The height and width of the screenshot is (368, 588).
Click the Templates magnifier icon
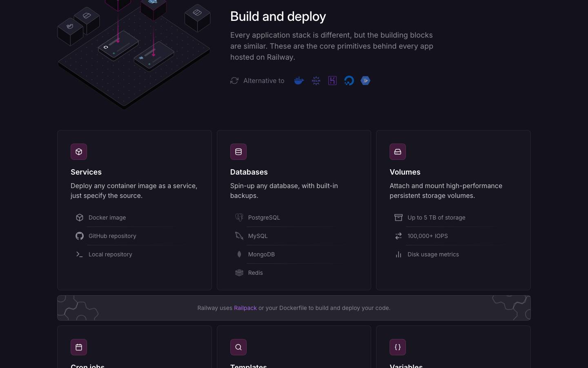pyautogui.click(x=238, y=347)
